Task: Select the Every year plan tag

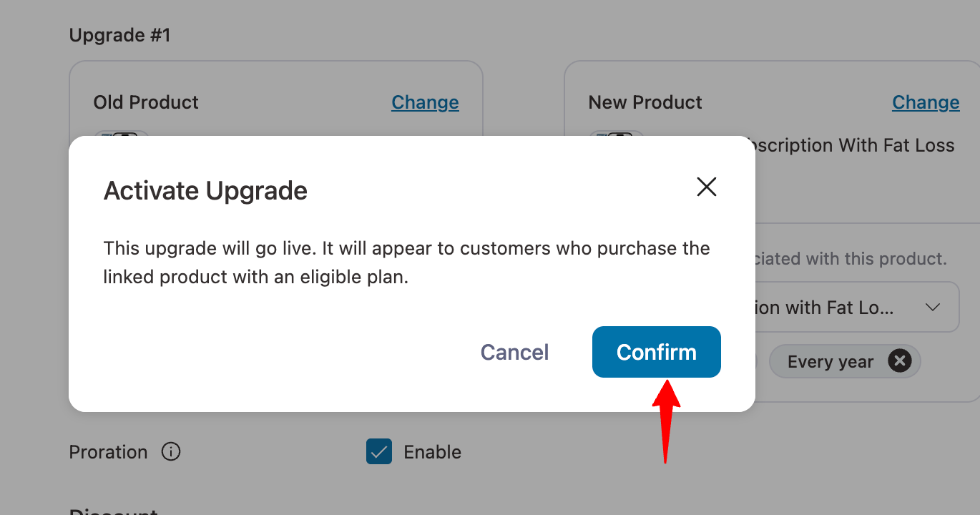Action: [831, 360]
